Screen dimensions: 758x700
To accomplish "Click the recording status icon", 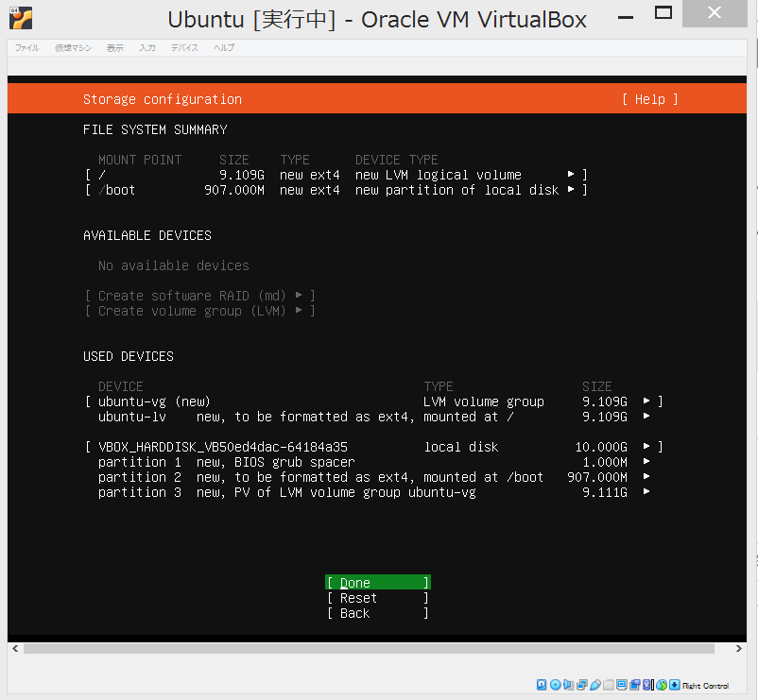I will [x=635, y=685].
